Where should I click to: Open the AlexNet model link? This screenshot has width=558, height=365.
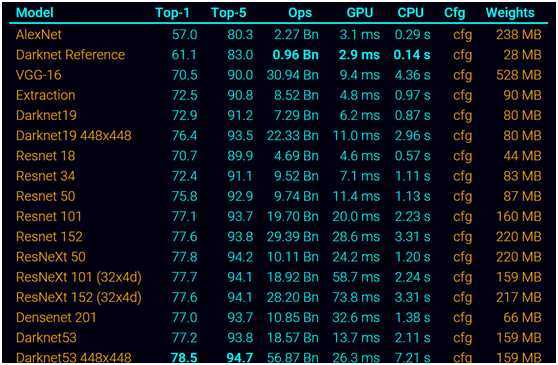click(38, 35)
